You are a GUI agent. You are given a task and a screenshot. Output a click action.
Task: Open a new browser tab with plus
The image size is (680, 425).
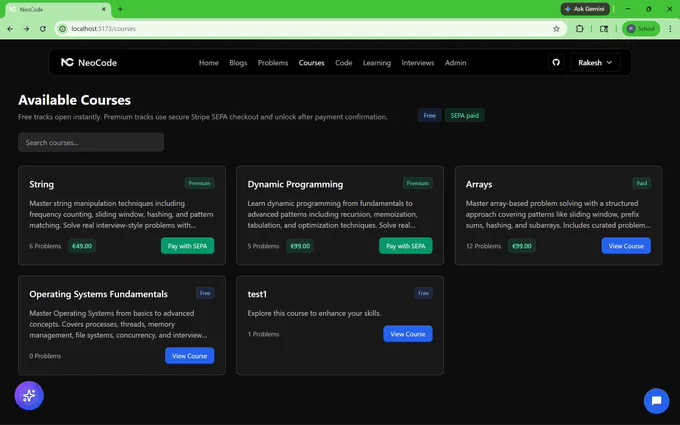[120, 9]
